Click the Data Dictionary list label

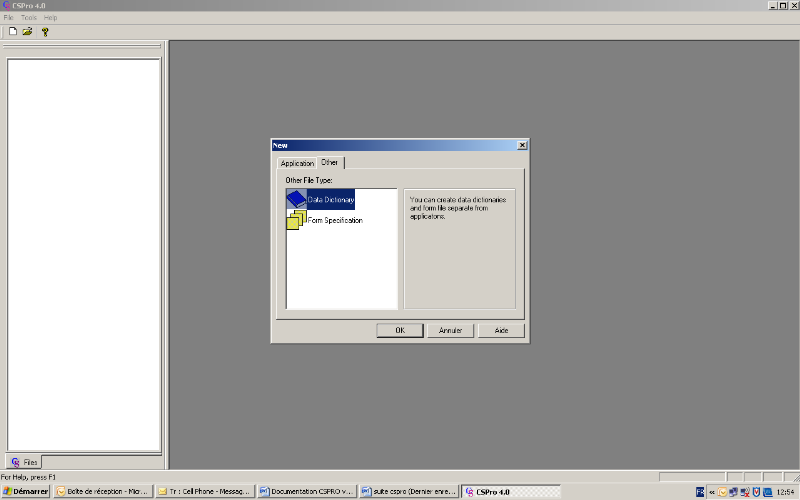coord(331,199)
